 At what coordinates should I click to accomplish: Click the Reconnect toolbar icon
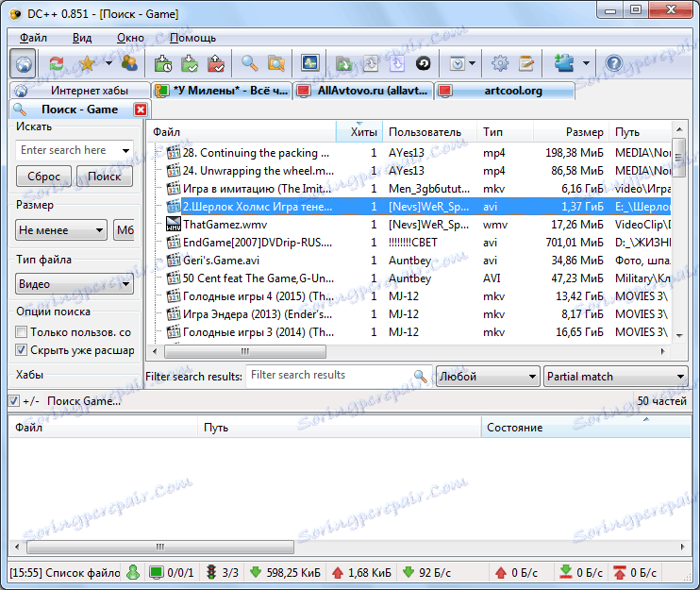point(57,63)
